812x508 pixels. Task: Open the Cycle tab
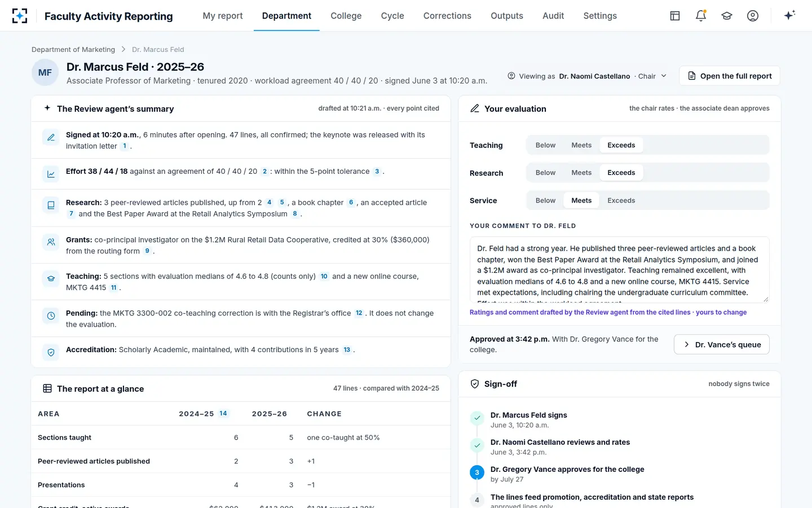tap(392, 16)
